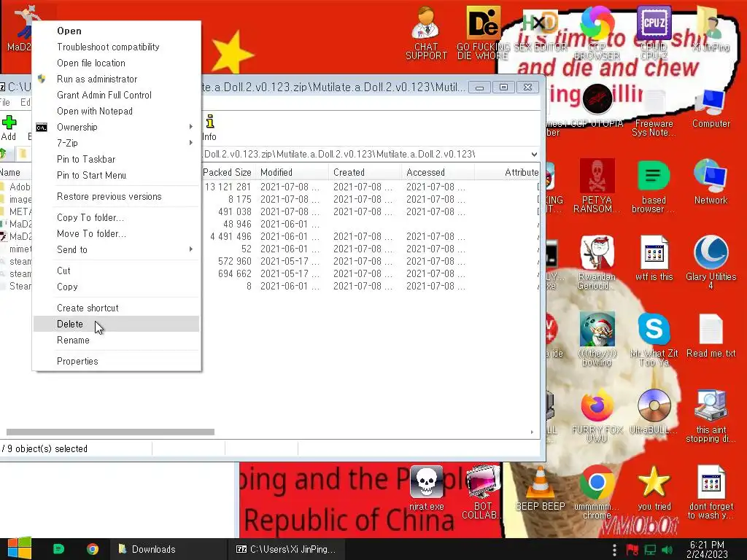747x560 pixels.
Task: Choose Open file location
Action: click(116, 63)
